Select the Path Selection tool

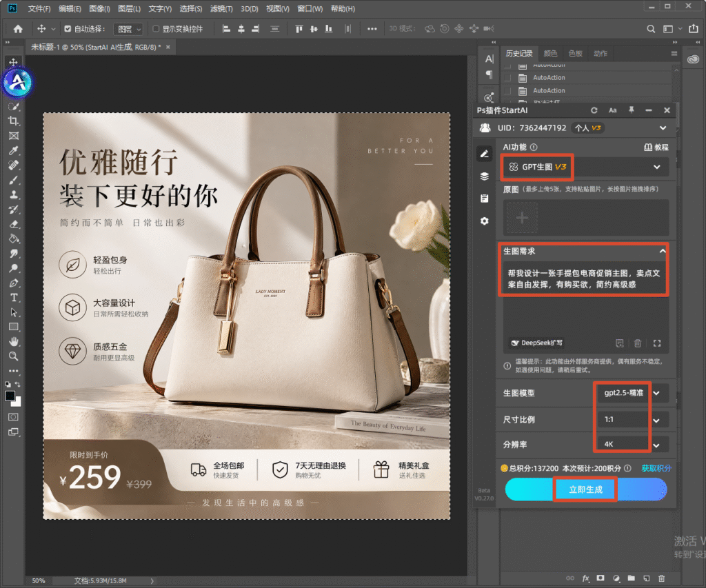click(x=14, y=312)
